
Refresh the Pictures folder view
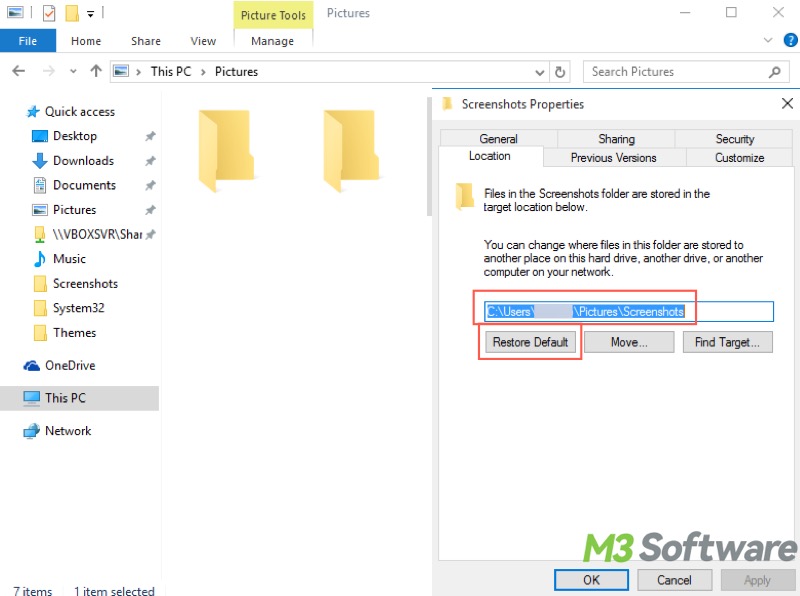[560, 72]
